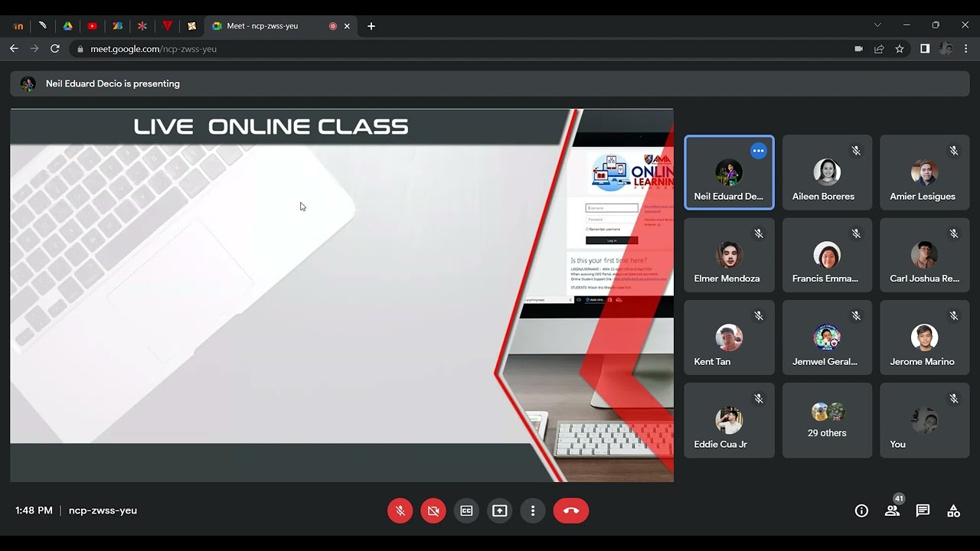Open the Present now screen-share button
Viewport: 980px width, 551px height.
coord(500,510)
